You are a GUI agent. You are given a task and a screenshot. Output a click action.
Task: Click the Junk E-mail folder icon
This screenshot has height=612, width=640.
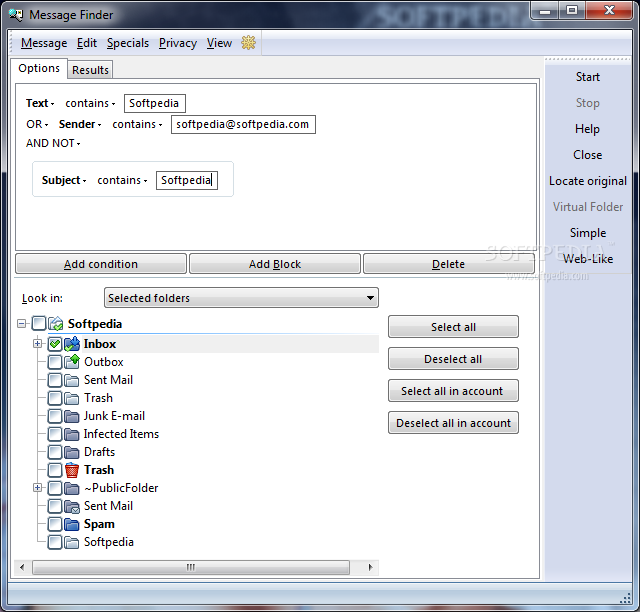(x=72, y=416)
